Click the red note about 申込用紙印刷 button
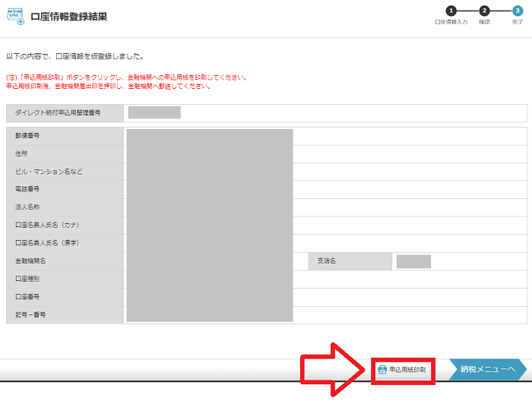Screen dimensions: 532x404 point(127,82)
